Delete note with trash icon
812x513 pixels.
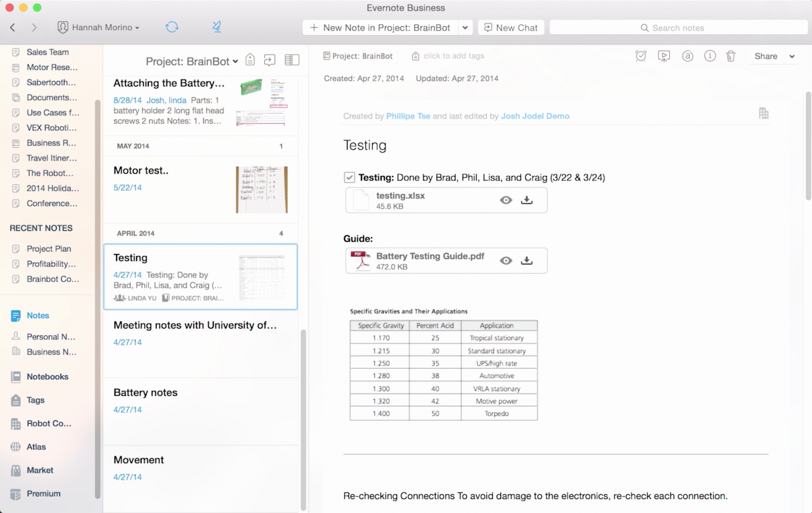tap(731, 56)
